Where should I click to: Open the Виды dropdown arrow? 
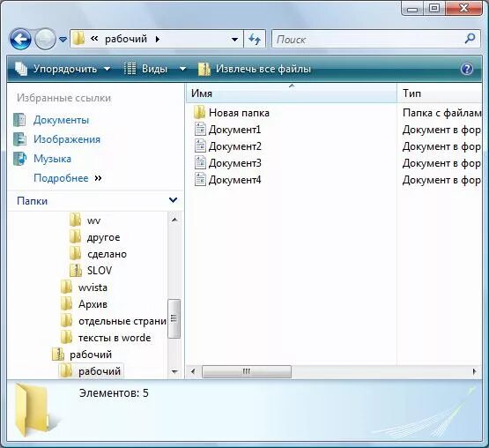(182, 69)
